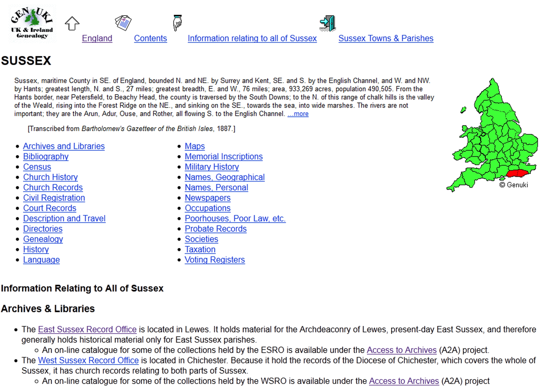Open Names, Geographical link
Viewport: 544px width, 392px height.
coord(225,177)
